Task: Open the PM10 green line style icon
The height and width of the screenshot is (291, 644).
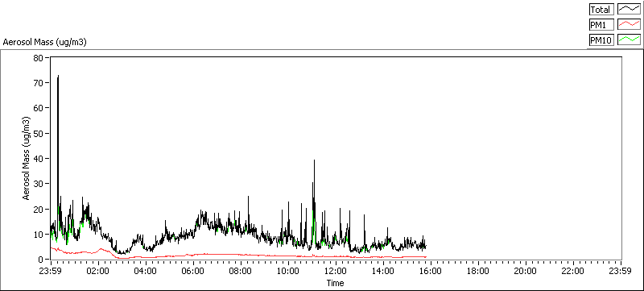Action: click(630, 39)
